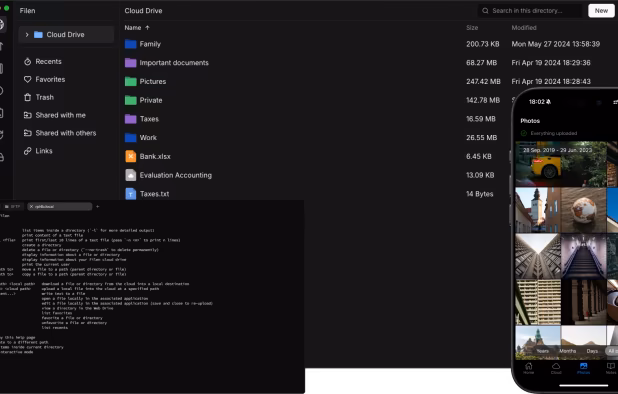Click the Name sort arrow
Screen dimensions: 618x394
click(x=147, y=28)
